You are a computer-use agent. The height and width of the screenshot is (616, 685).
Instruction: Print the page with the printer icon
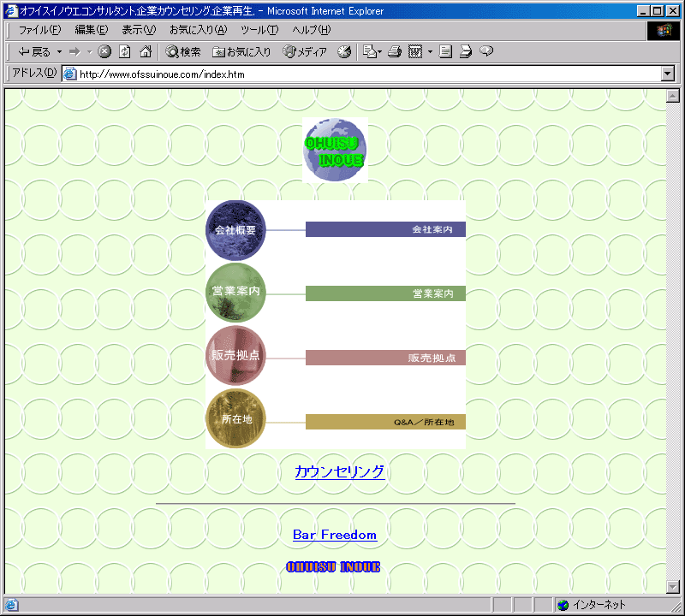395,51
